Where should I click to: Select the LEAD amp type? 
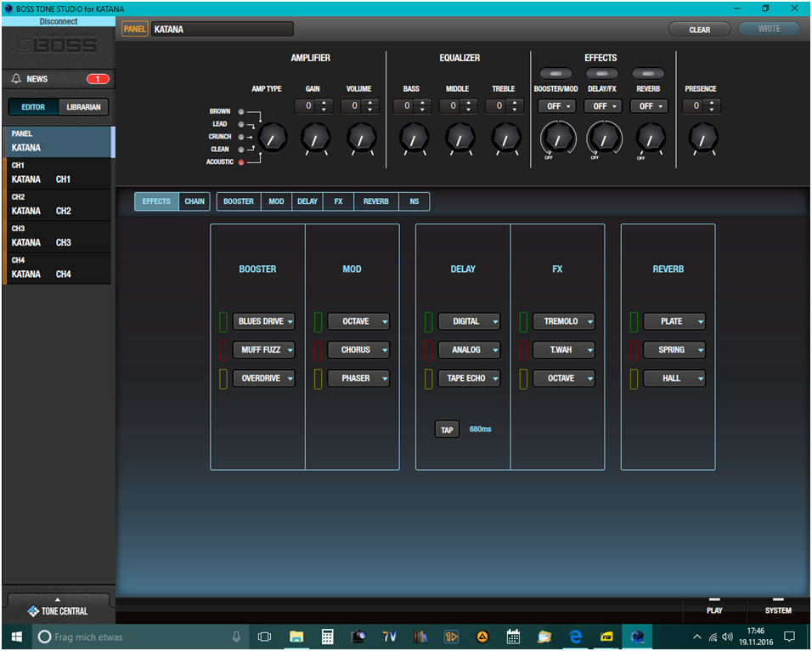click(241, 124)
